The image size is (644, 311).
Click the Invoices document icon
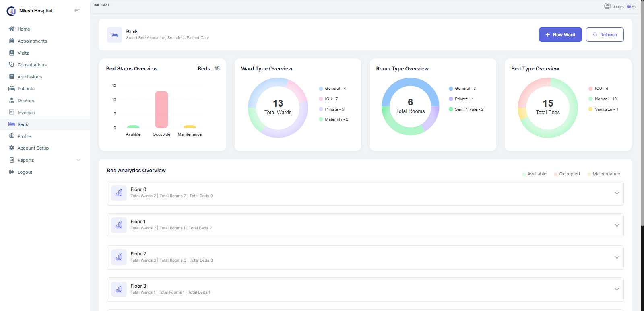[12, 112]
